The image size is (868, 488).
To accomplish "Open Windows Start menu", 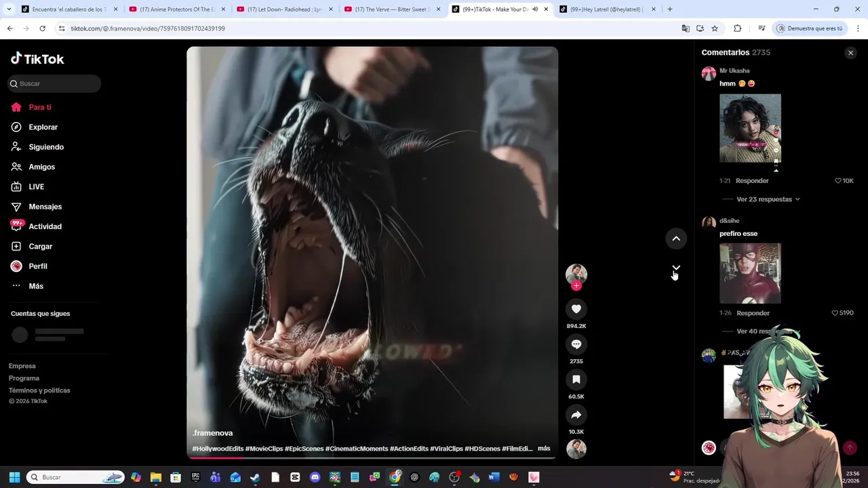I will (x=14, y=477).
